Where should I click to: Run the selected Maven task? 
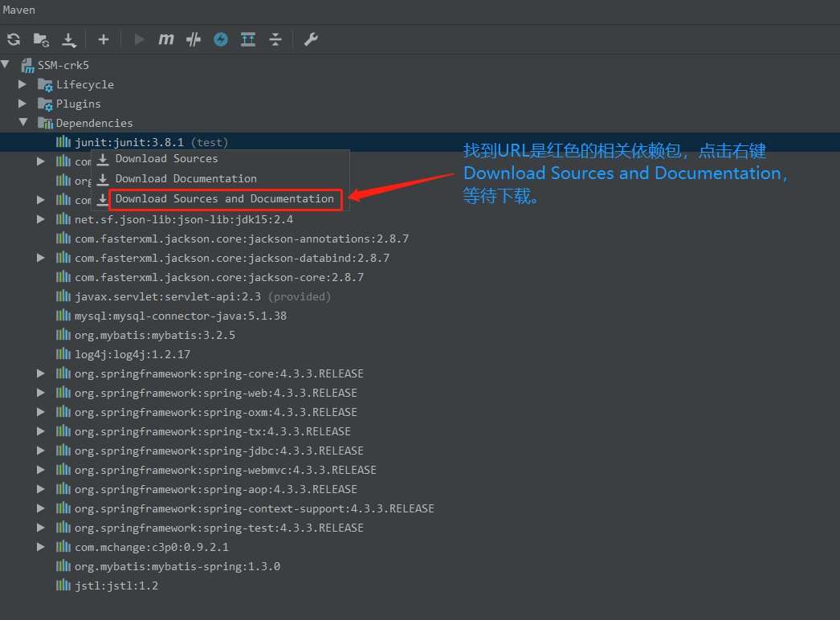138,39
